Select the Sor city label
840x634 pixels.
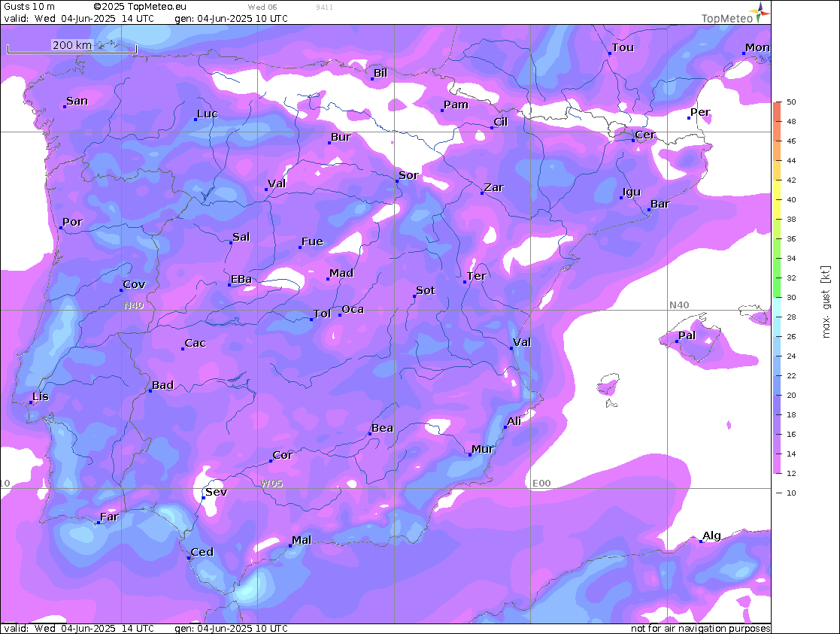(408, 174)
